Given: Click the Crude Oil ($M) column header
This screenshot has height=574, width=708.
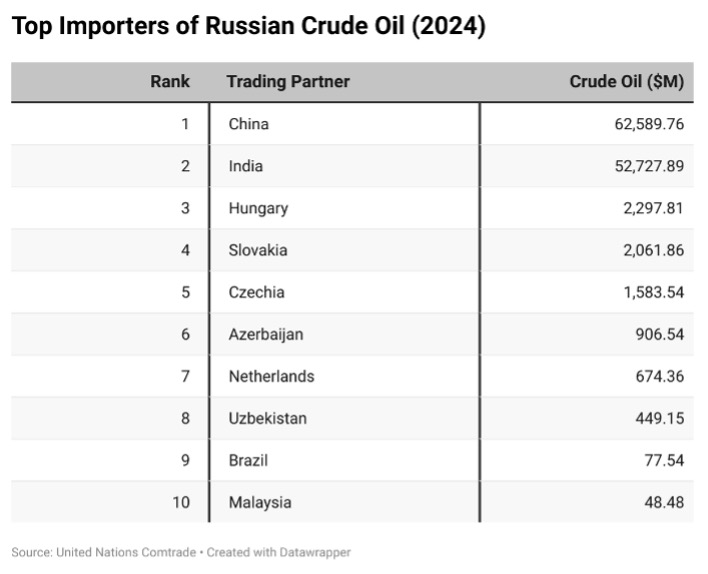Looking at the screenshot, I should coord(627,82).
